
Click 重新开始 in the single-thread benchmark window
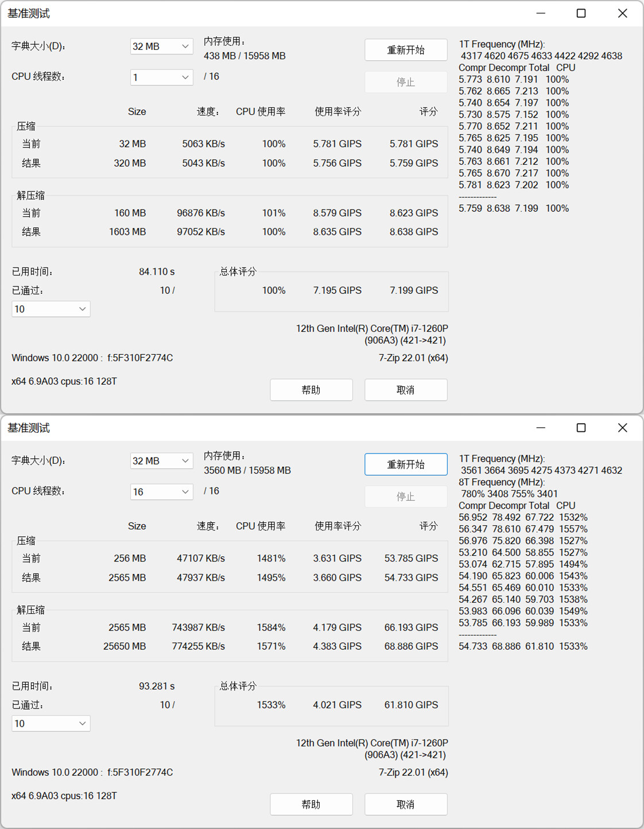coord(406,50)
